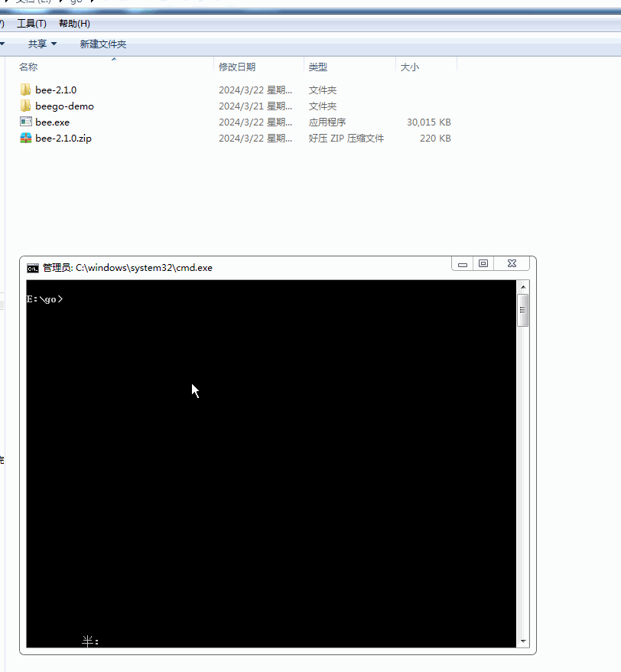Click the cmd.exe title bar icon
Image resolution: width=621 pixels, height=672 pixels.
point(31,267)
